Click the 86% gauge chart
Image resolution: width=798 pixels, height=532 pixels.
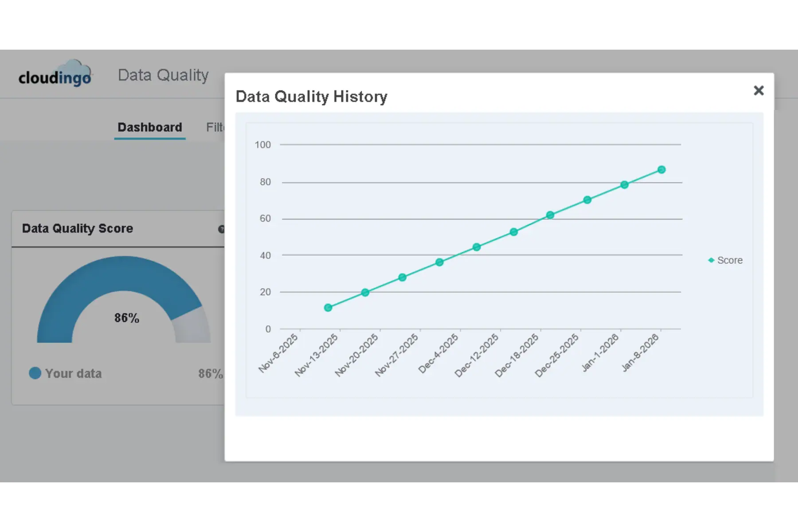[124, 300]
